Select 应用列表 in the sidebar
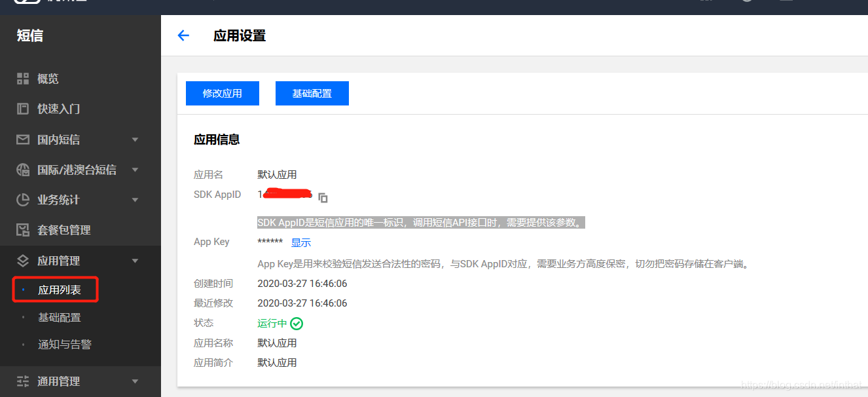868x397 pixels. [56, 289]
